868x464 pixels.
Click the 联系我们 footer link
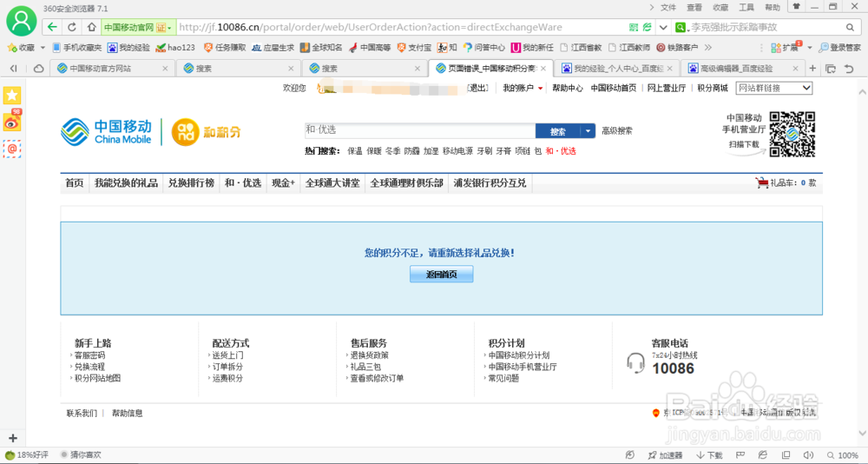(82, 413)
